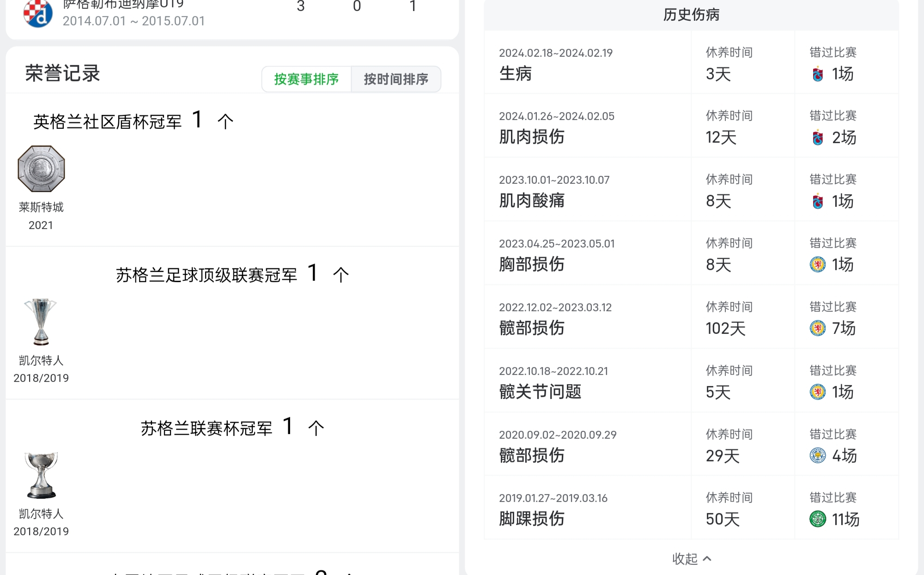924x575 pixels.
Task: Click the Celtic crest in the 脚踝损伤 row
Action: pos(818,519)
